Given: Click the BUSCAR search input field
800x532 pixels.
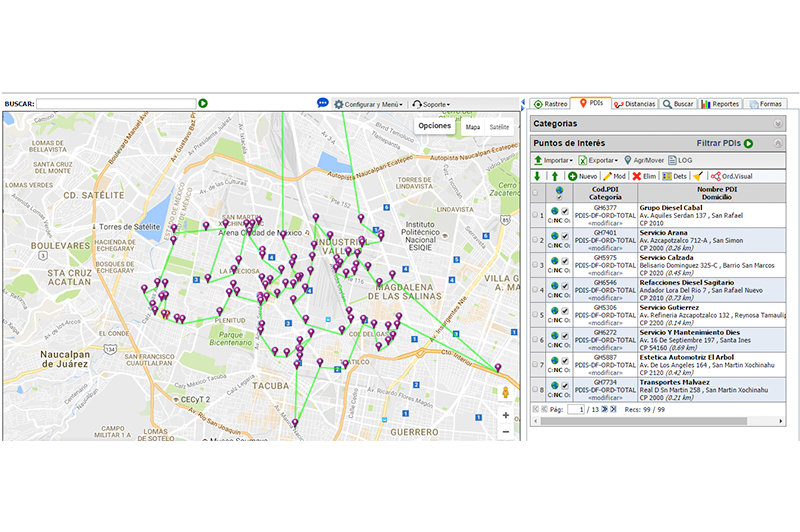Looking at the screenshot, I should 116,104.
